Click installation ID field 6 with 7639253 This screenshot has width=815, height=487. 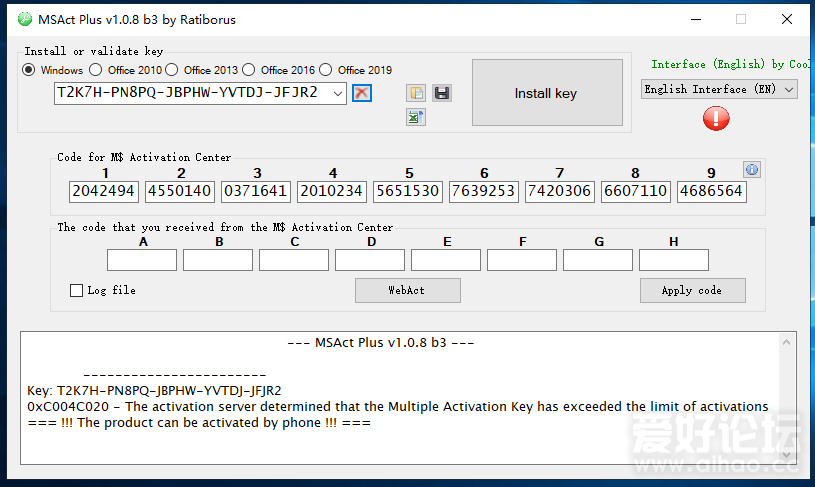click(483, 191)
